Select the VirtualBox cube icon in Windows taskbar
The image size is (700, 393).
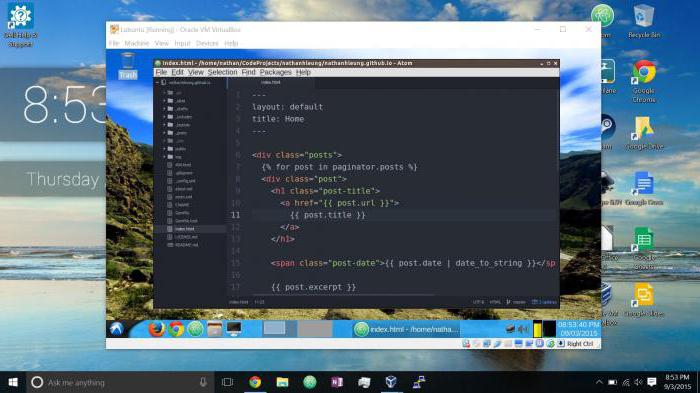click(391, 382)
